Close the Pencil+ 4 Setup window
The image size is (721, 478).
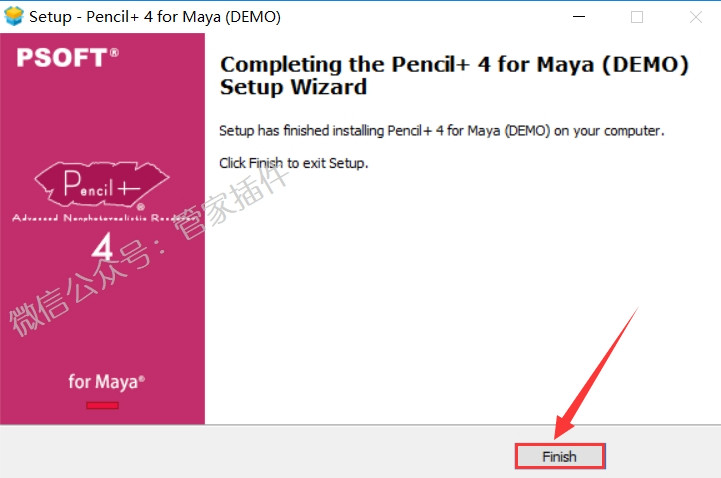696,17
